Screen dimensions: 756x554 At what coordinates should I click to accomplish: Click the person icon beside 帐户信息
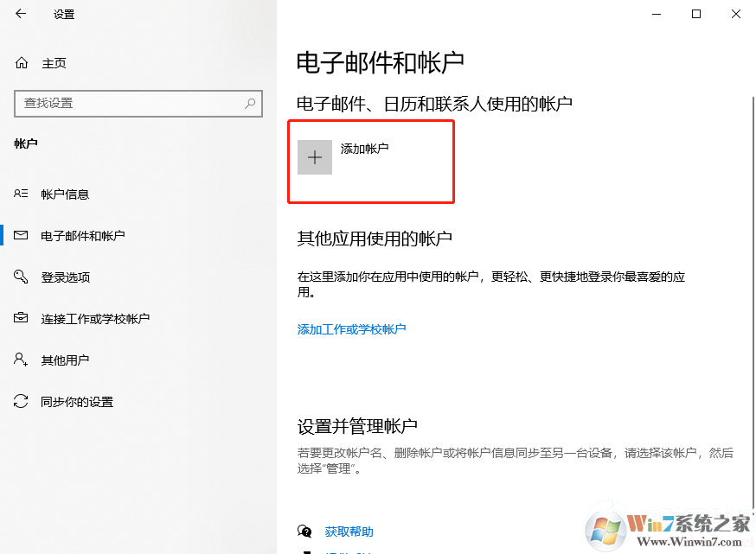tap(19, 194)
